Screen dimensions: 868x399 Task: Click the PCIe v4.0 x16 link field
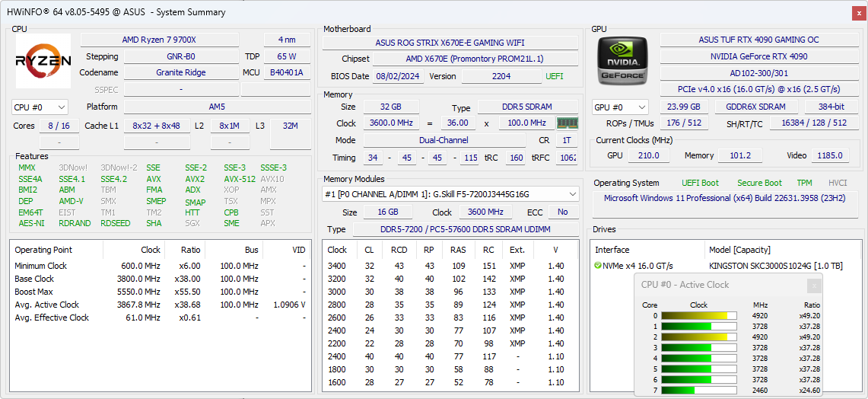pyautogui.click(x=758, y=89)
